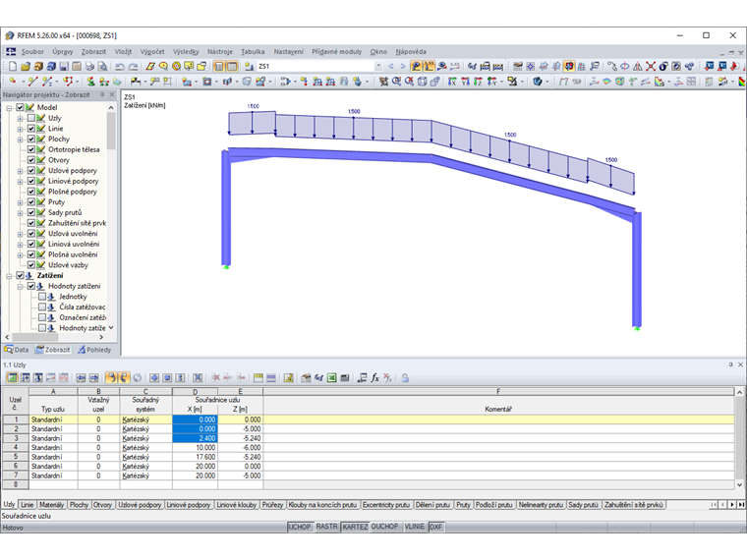Click the Open file folder icon
Image resolution: width=747 pixels, height=560 pixels.
click(26, 66)
